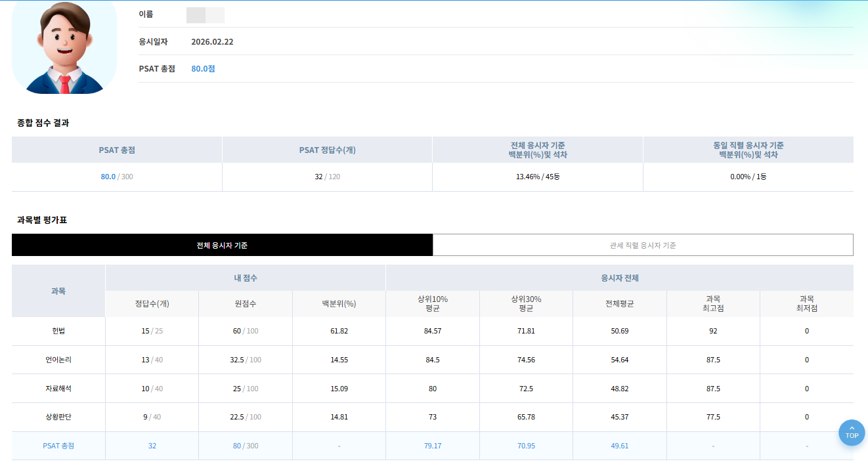Click the 0.00% / 1등 ranking cell
The width and height of the screenshot is (868, 472).
[748, 177]
